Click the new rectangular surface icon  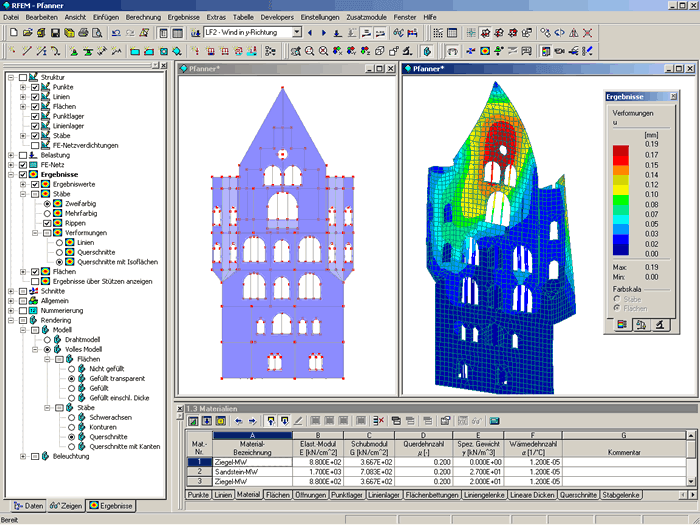pos(135,51)
